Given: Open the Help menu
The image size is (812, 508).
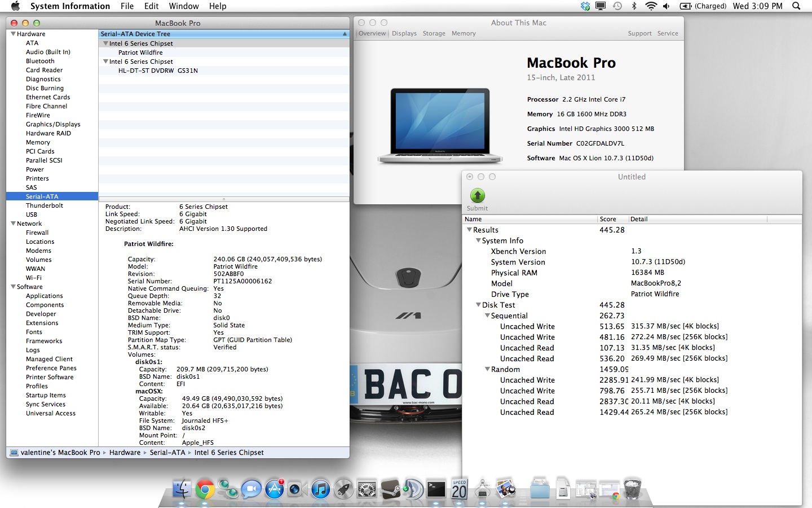Looking at the screenshot, I should click(218, 6).
